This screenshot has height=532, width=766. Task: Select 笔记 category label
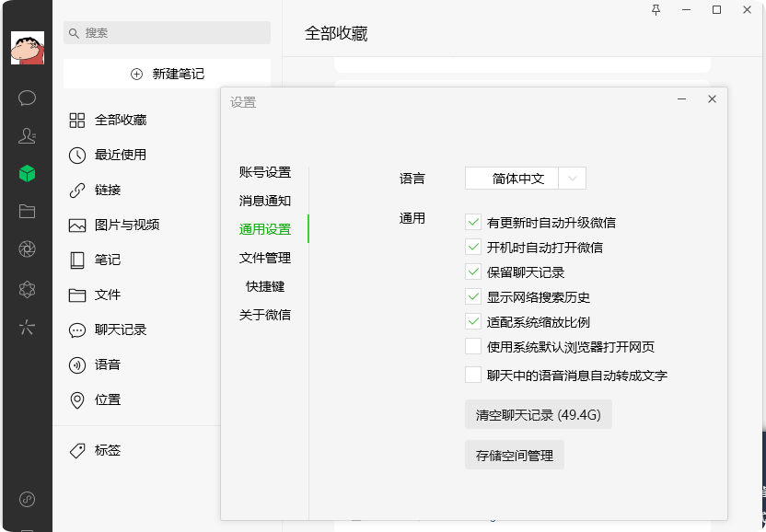point(108,260)
